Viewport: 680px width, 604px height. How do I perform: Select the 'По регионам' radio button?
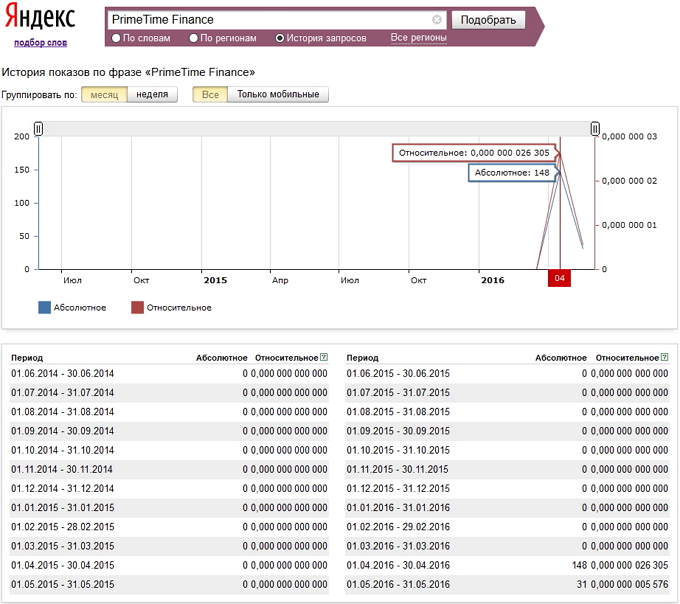tap(193, 38)
